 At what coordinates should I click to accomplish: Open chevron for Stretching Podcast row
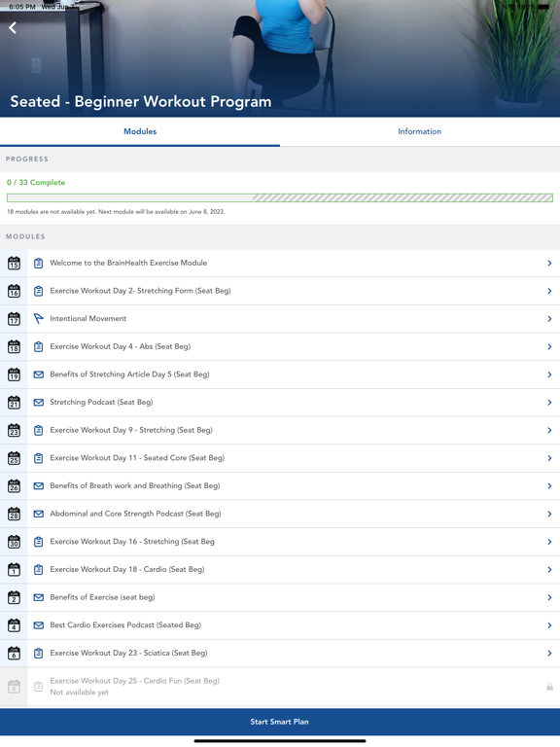[x=549, y=402]
